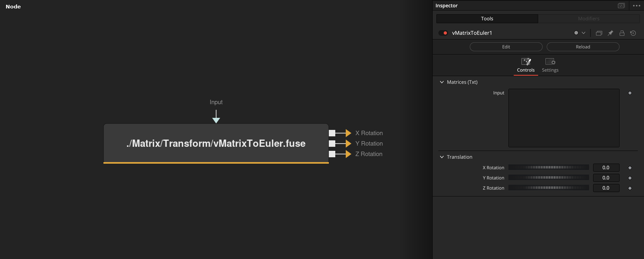Lock the vMatrixToEuler1 tool controls
The width and height of the screenshot is (644, 259).
[622, 33]
